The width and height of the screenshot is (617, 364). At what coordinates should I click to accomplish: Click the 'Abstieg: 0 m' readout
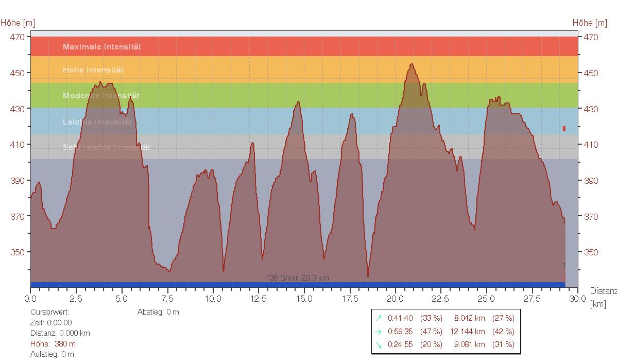(x=158, y=312)
